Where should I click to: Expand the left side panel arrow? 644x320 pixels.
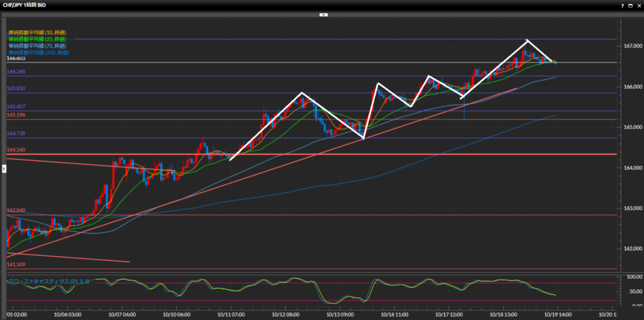click(x=3, y=168)
